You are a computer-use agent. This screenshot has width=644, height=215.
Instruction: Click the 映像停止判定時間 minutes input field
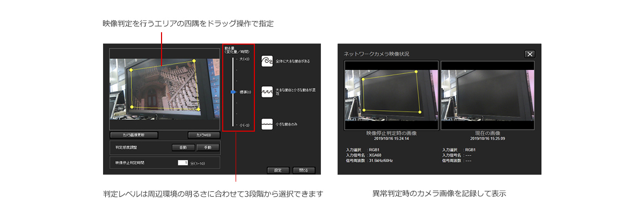(182, 162)
